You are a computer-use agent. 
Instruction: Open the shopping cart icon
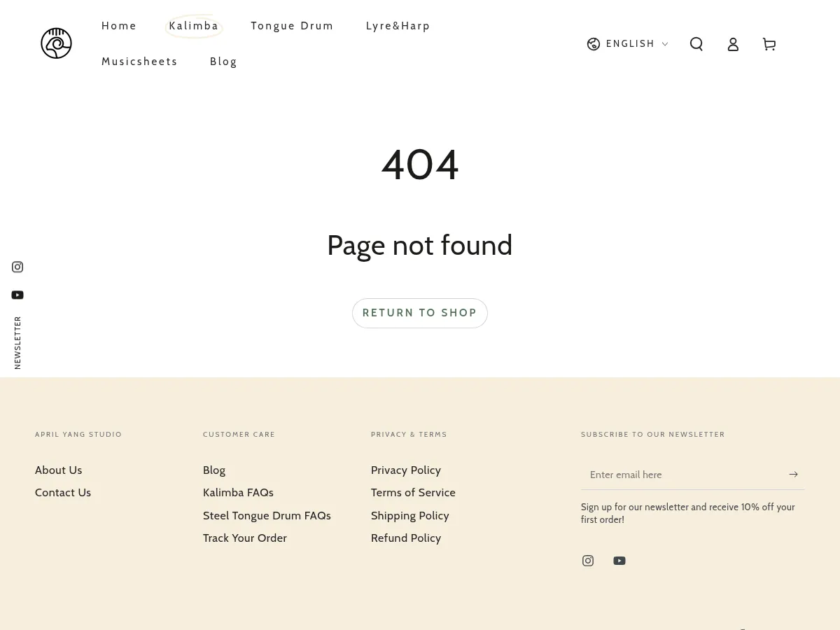769,44
